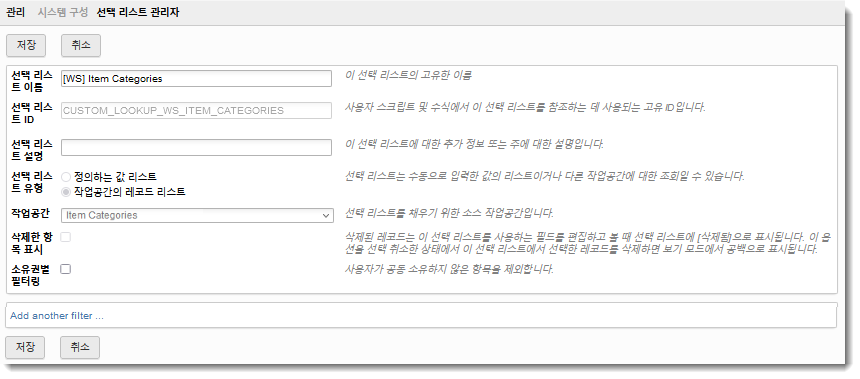Screen dimensions: 860x379
Task: Select the 선택 리스트 관리자 breadcrumb
Action: [138, 13]
